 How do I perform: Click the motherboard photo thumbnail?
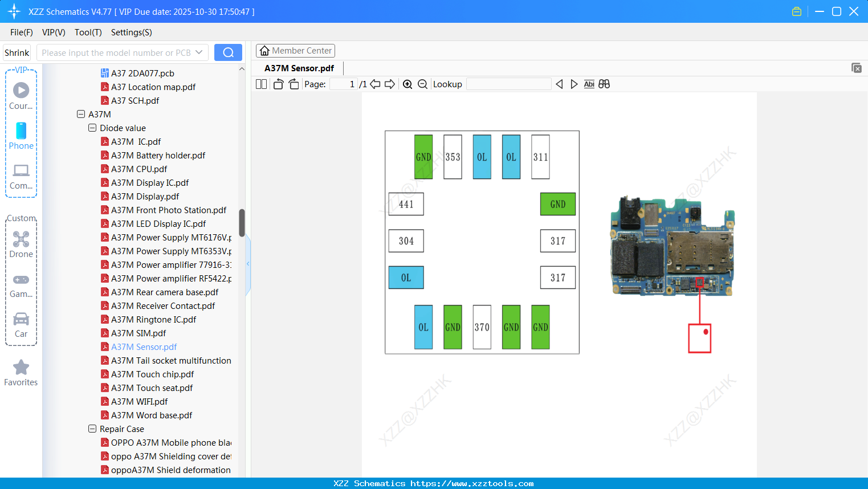673,246
